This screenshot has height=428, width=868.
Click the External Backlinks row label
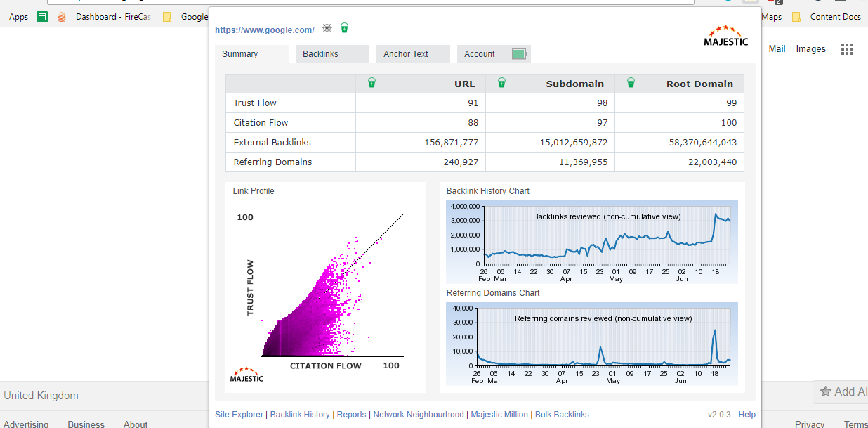(272, 143)
